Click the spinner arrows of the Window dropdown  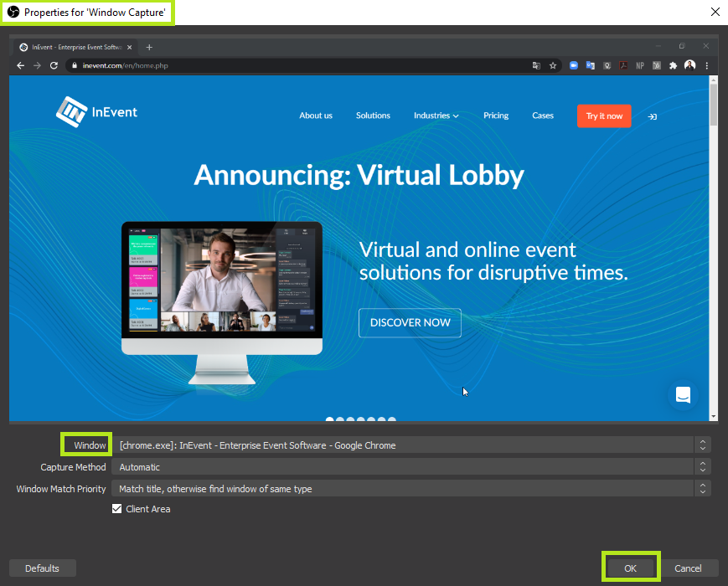(703, 445)
